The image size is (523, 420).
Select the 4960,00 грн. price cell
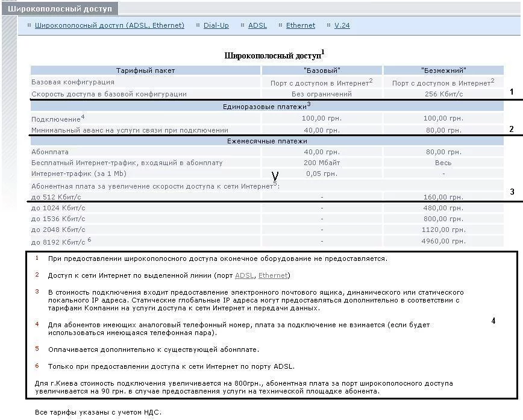tap(443, 241)
